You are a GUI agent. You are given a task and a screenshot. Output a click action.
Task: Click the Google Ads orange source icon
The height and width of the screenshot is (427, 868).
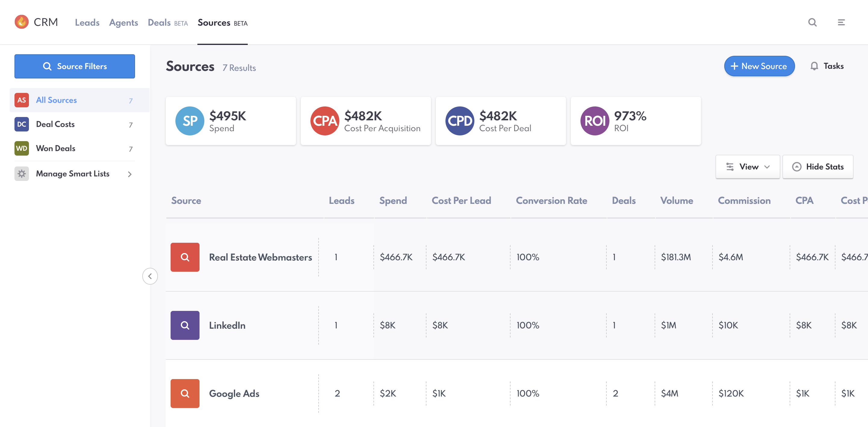click(185, 393)
